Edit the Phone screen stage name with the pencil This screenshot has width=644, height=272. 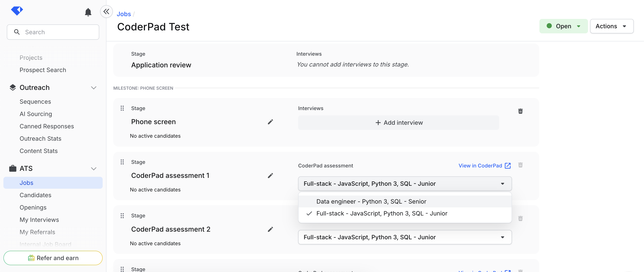270,122
